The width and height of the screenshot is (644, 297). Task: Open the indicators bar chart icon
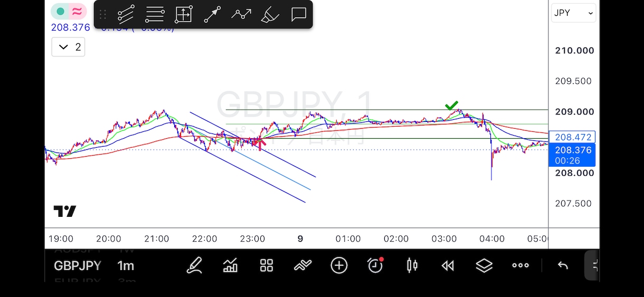(x=230, y=265)
